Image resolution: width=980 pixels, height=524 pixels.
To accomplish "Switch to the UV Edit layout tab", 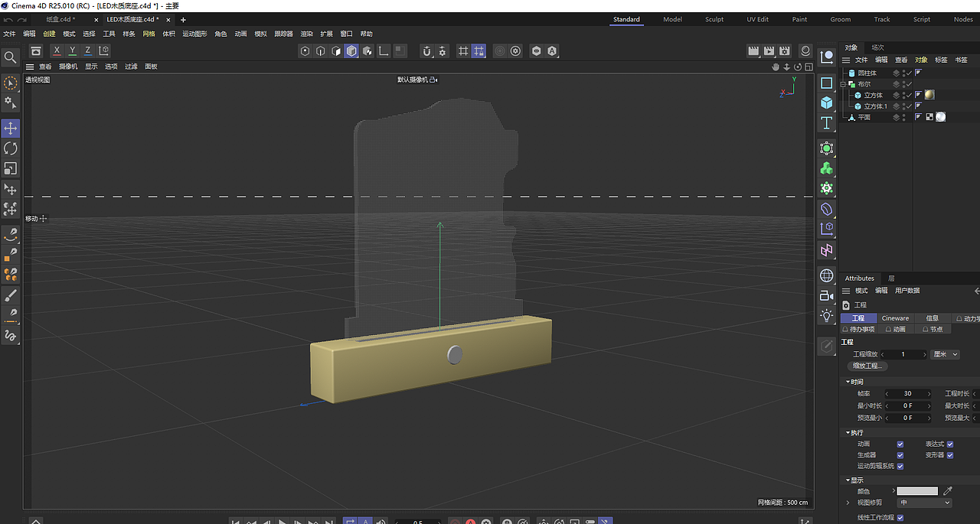I will (757, 19).
